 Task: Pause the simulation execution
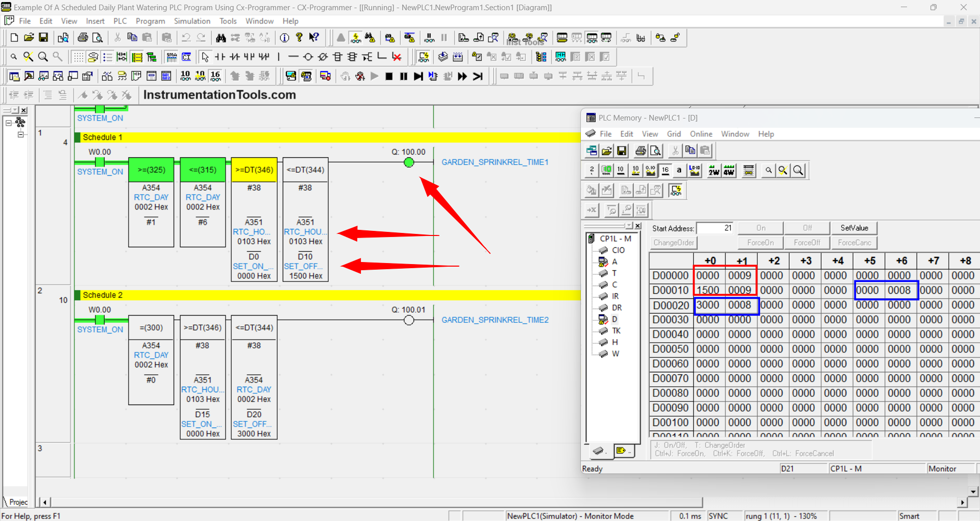(404, 76)
